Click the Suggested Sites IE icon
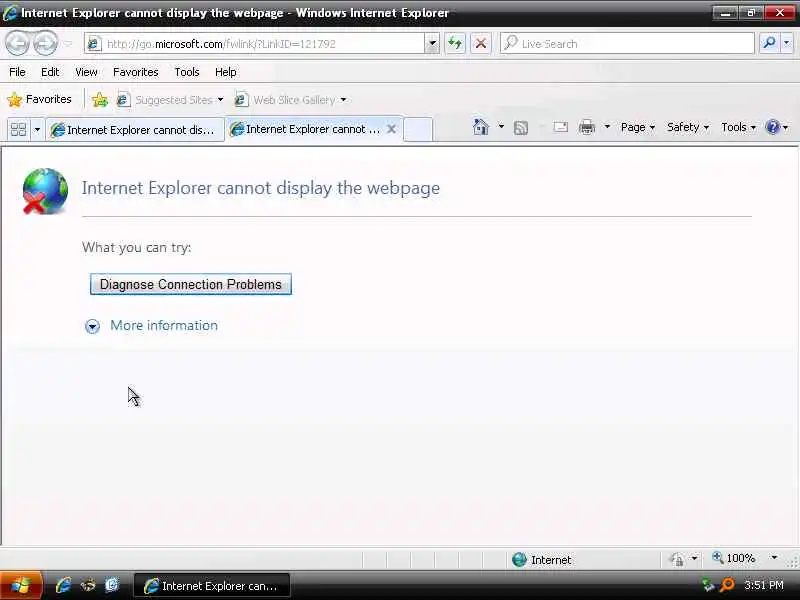 [x=123, y=99]
